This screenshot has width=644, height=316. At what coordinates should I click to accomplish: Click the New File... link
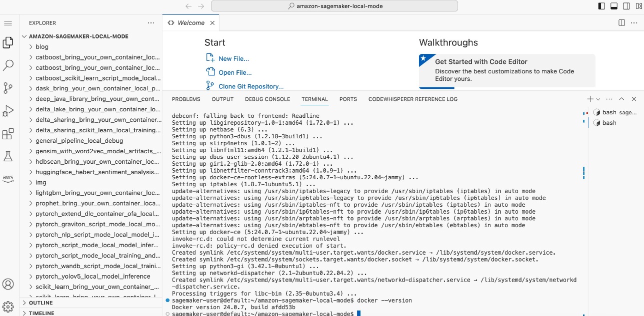(233, 58)
